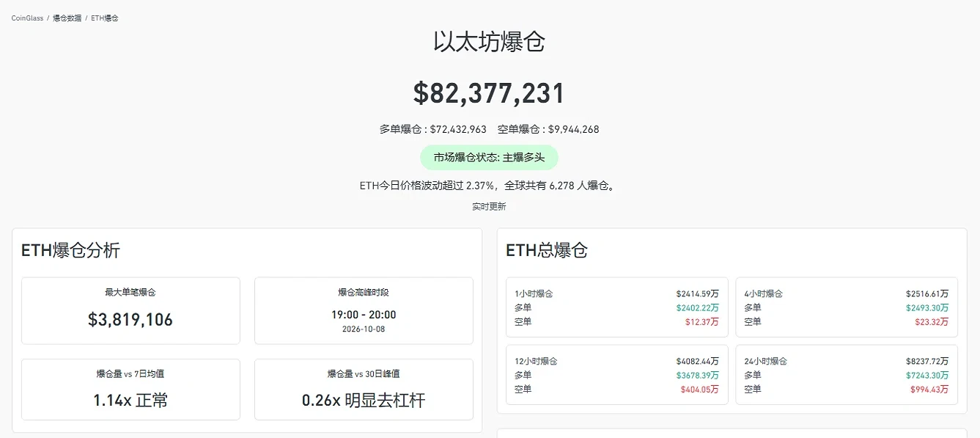The height and width of the screenshot is (438, 980).
Task: Click the ETH爆仓分析 panel heading
Action: point(70,250)
